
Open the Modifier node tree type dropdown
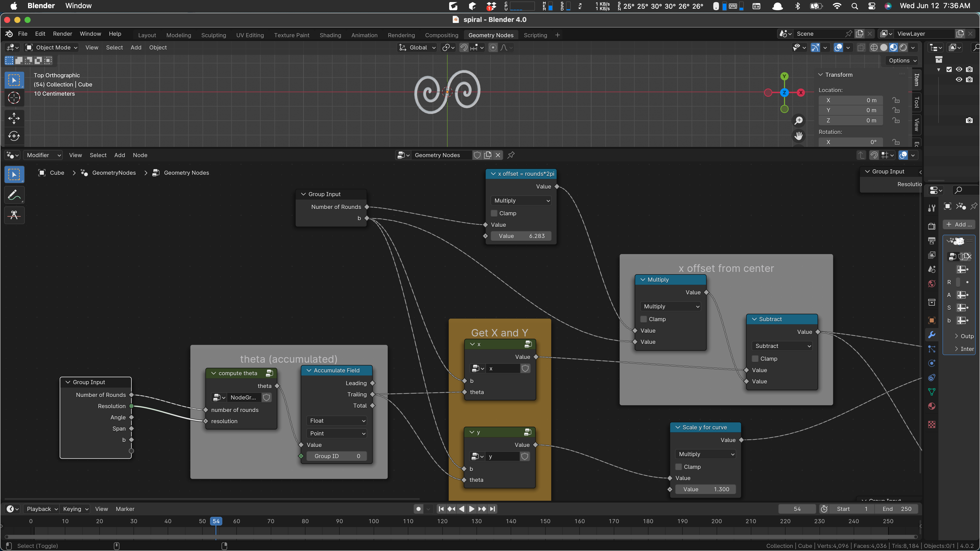(43, 155)
